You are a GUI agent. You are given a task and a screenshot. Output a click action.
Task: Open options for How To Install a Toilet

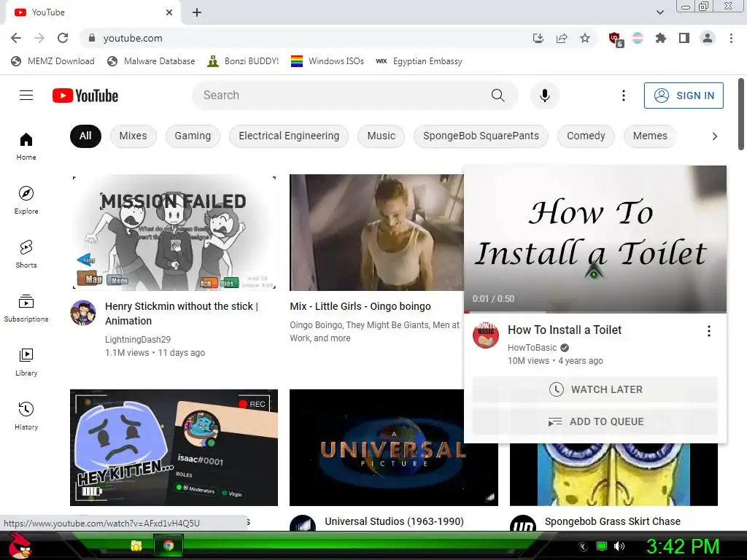click(x=709, y=331)
